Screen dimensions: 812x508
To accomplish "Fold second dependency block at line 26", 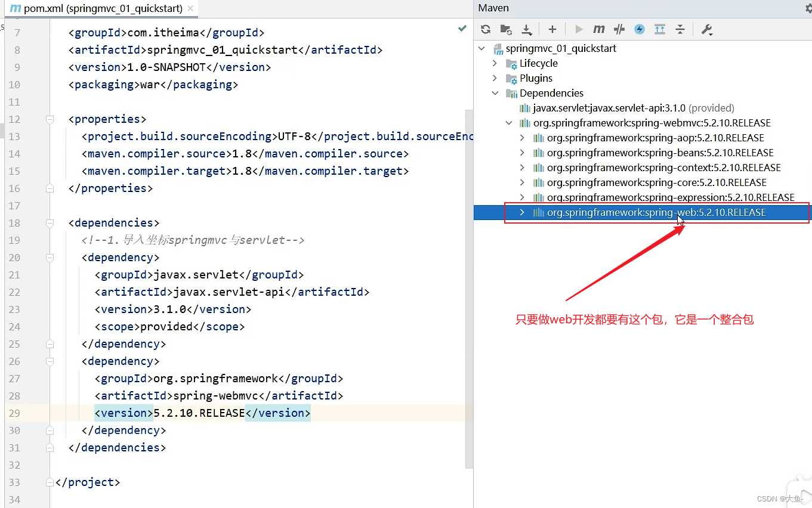I will coord(50,361).
